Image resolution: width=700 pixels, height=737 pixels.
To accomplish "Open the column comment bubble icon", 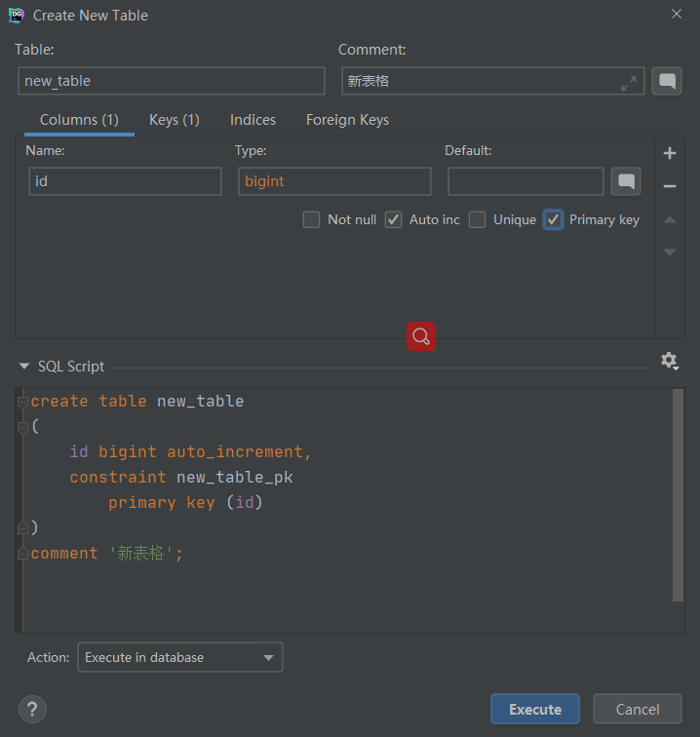I will (626, 181).
